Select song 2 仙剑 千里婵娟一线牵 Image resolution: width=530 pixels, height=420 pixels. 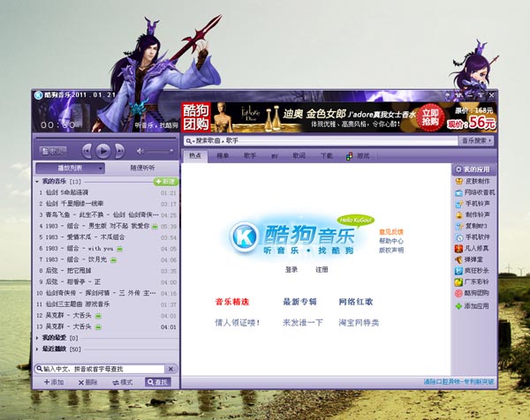point(107,204)
